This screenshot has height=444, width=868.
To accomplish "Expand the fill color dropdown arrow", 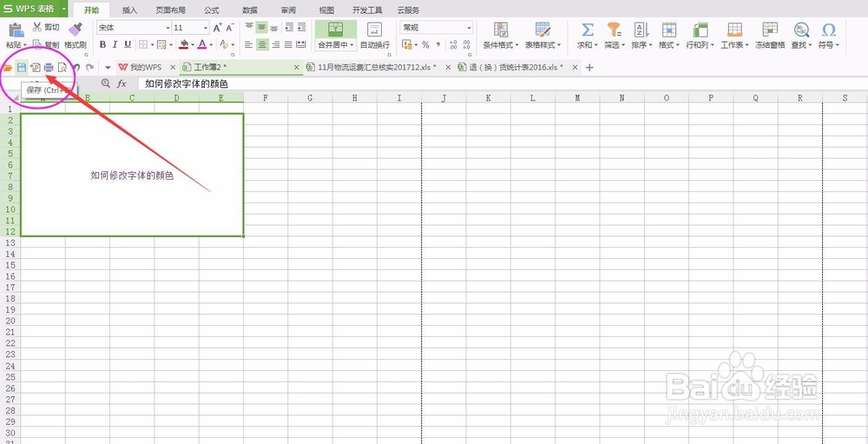I will tap(193, 45).
